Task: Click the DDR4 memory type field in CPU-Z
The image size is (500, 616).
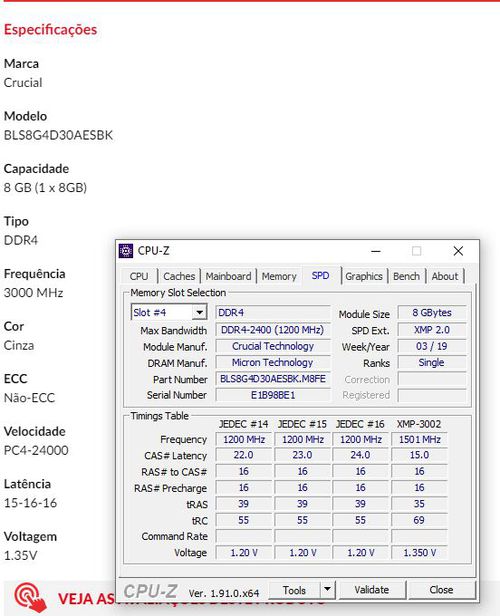Action: click(x=273, y=313)
